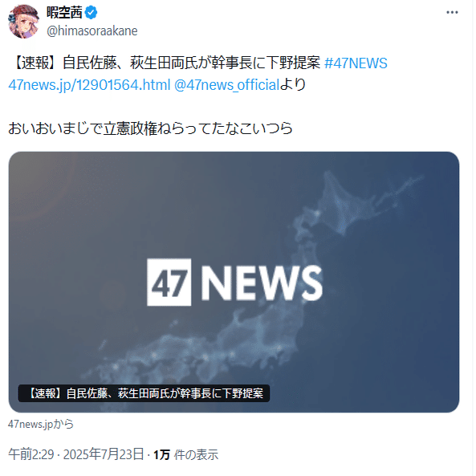Click the 暇空茜 display name
Viewport: 476px width, 476px height.
click(64, 13)
